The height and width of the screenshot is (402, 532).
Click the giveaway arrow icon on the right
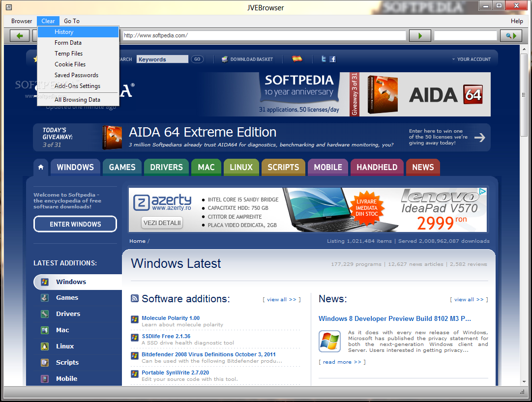click(480, 138)
